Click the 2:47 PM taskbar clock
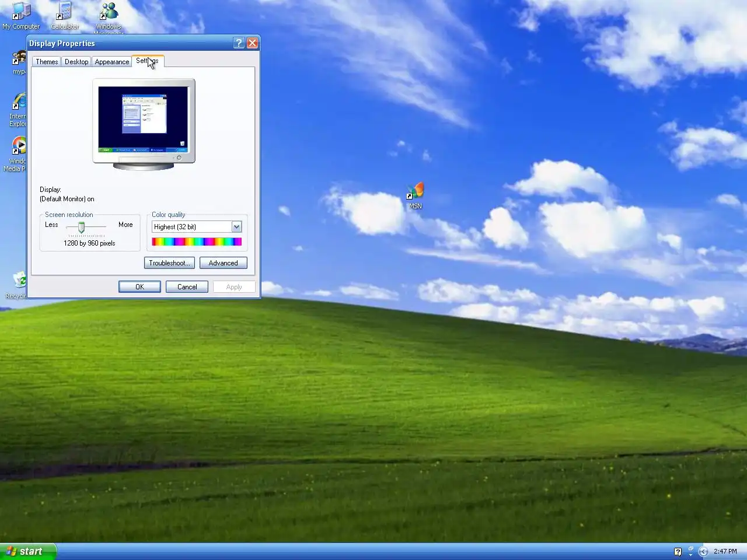This screenshot has height=560, width=747. tap(725, 551)
